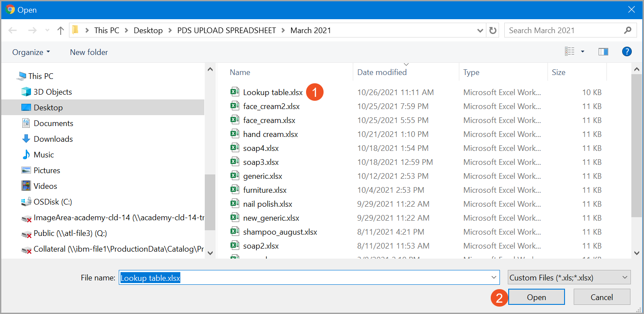Viewport: 644px width, 314px height.
Task: Select OSDisk (C:) drive
Action: pyautogui.click(x=52, y=202)
